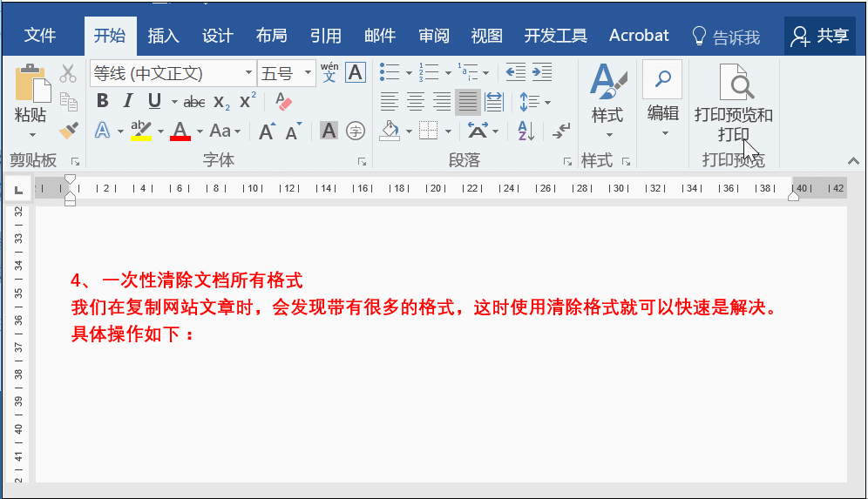Open the 文件 menu tab
The width and height of the screenshot is (868, 499).
[x=40, y=36]
